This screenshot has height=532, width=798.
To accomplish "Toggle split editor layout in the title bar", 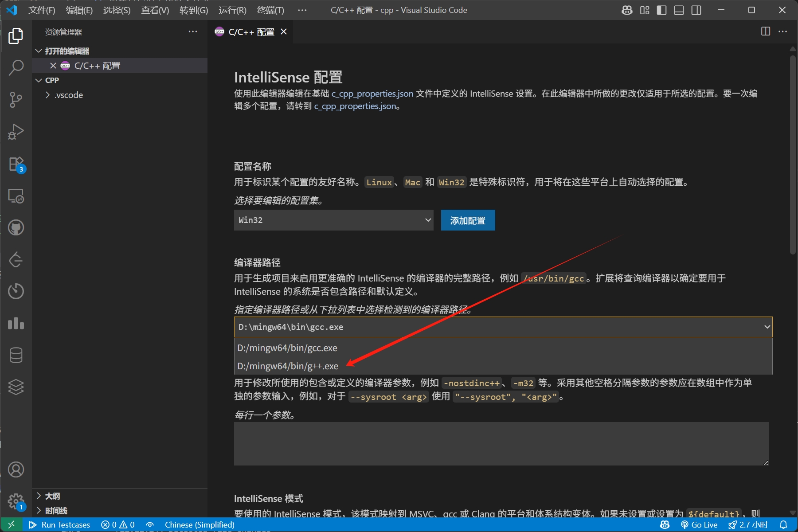I will click(x=696, y=10).
